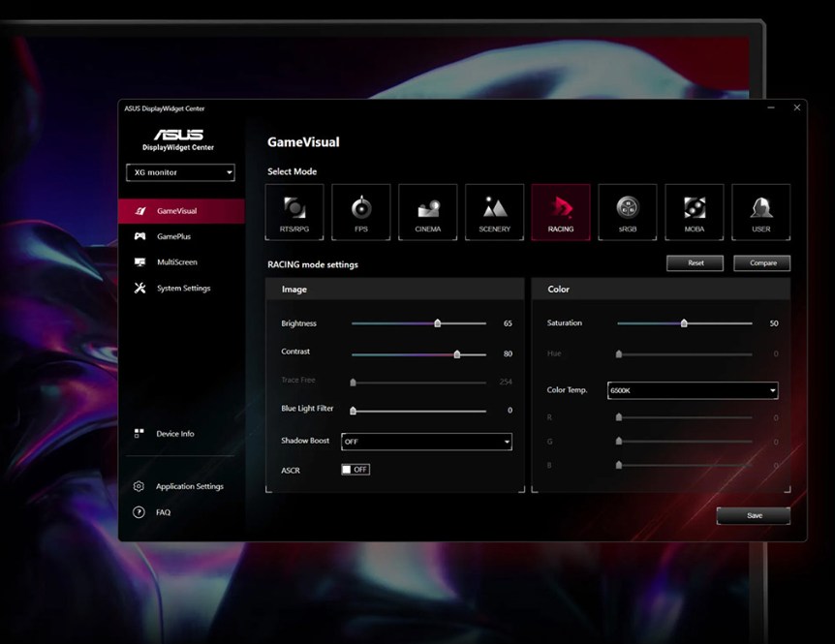
Task: Click the Saturation value 50
Action: tap(774, 323)
